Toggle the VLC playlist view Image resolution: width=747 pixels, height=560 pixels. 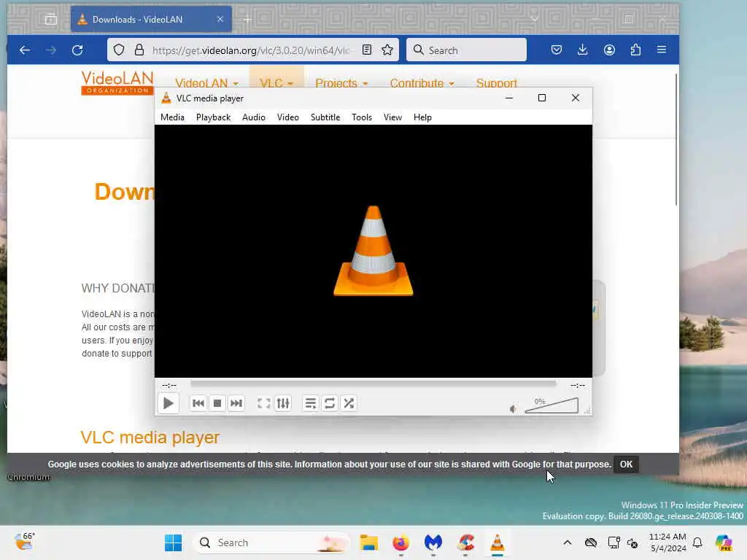(x=311, y=403)
